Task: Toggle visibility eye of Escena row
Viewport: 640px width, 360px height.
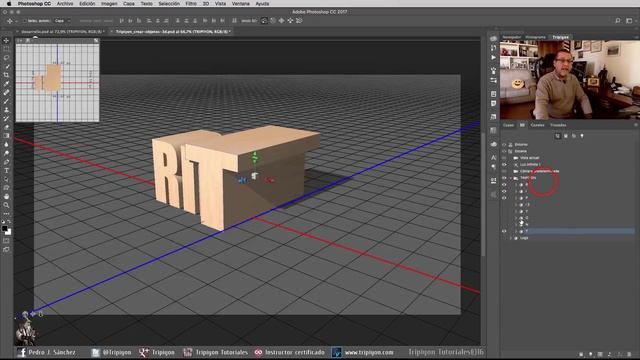Action: (504, 151)
